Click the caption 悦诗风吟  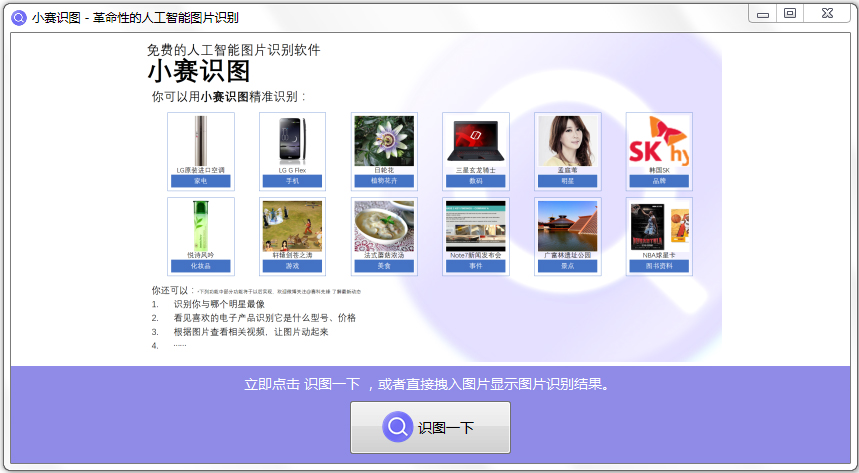tap(201, 255)
